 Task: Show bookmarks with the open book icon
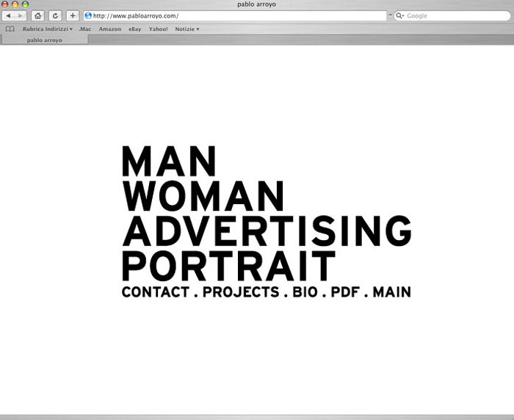pyautogui.click(x=10, y=29)
